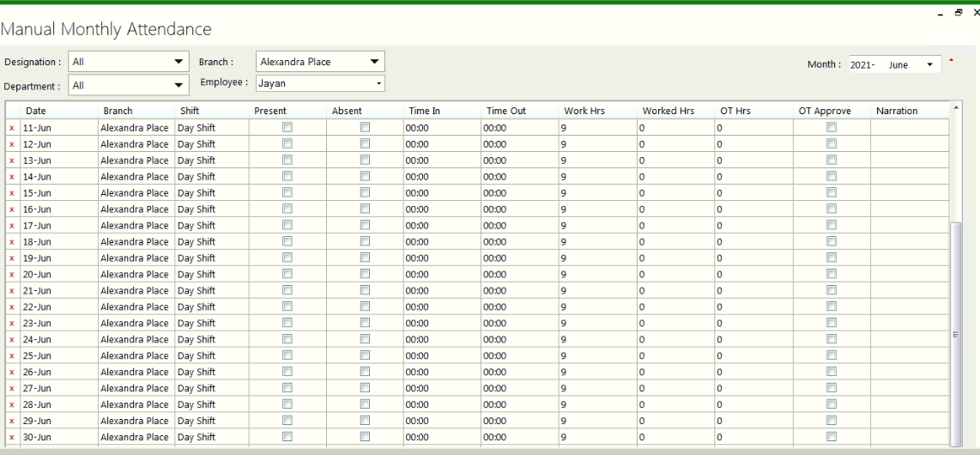This screenshot has height=455, width=980.
Task: Open the Department dropdown set to All
Action: (x=178, y=86)
